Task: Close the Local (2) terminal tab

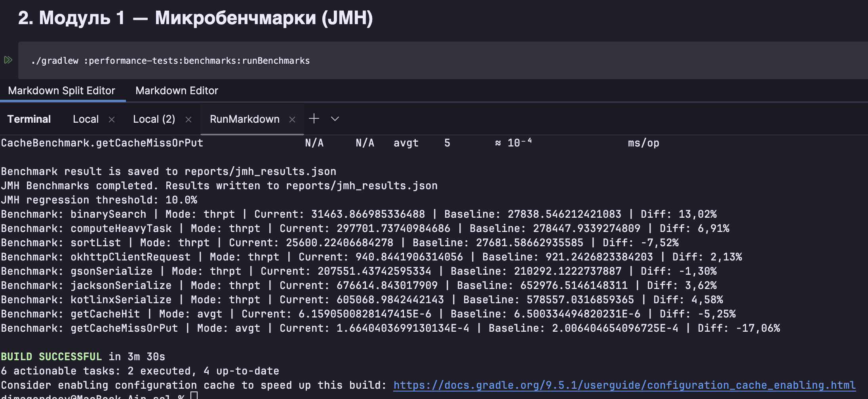Action: [188, 120]
